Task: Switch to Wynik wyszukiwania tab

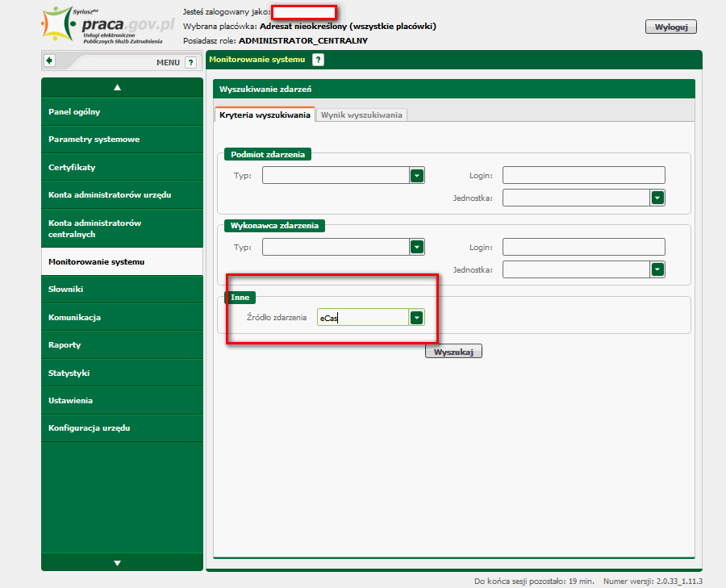Action: (361, 115)
